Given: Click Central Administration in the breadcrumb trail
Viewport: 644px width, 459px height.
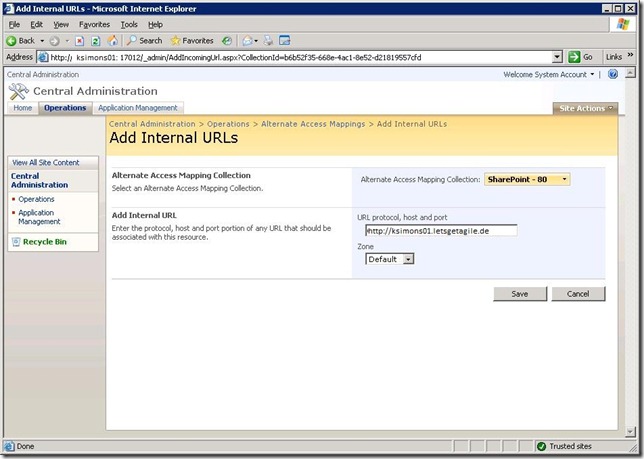Looking at the screenshot, I should click(x=152, y=124).
